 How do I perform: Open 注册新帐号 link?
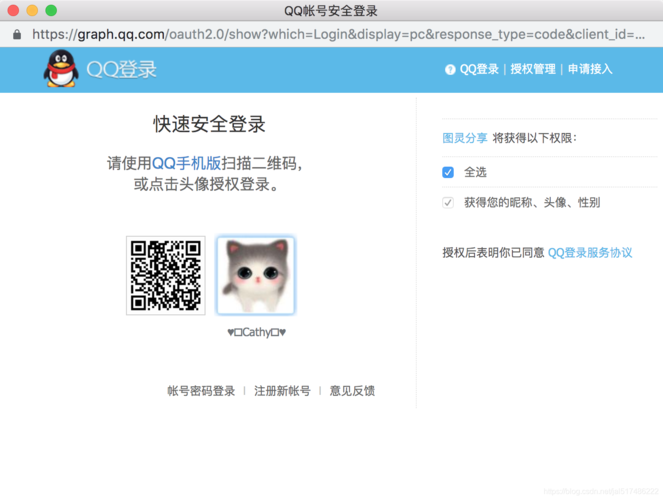(282, 391)
